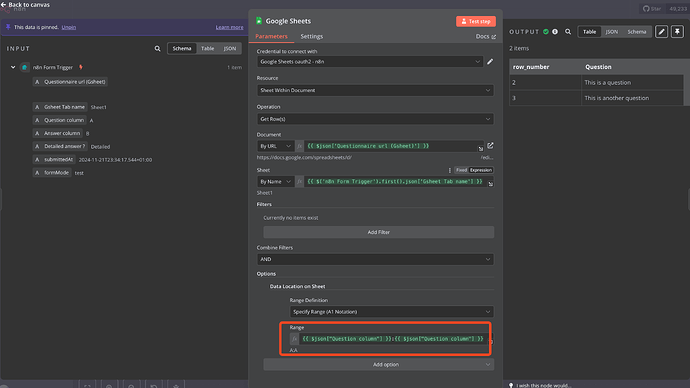Search the INPUT panel data
The image size is (690, 388).
[158, 48]
